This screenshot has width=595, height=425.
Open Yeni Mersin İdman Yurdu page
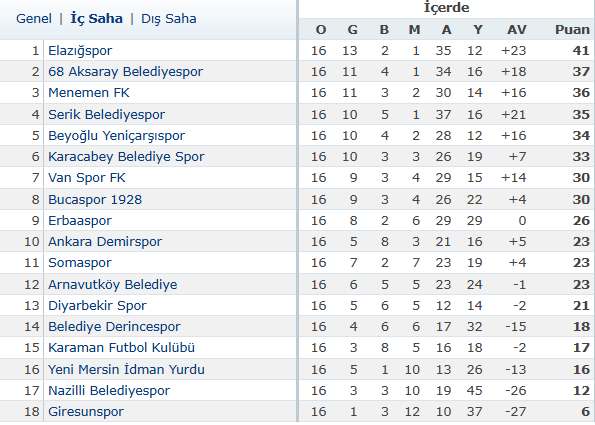click(126, 369)
